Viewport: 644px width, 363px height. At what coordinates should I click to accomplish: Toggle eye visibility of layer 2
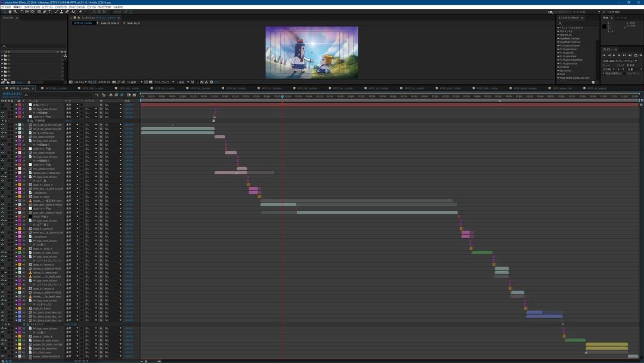pyautogui.click(x=2, y=109)
